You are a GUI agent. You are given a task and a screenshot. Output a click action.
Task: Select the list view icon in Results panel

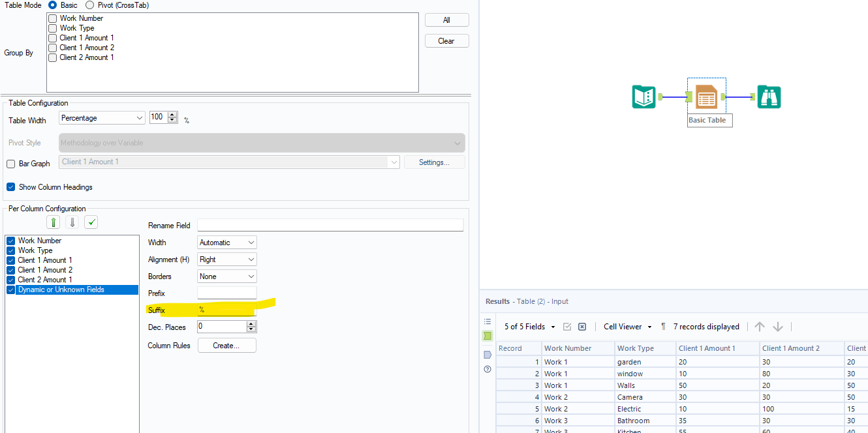(x=487, y=321)
